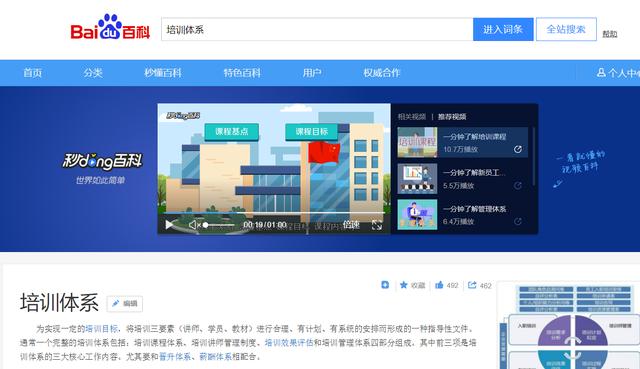Click the 进入词条 button

[503, 29]
